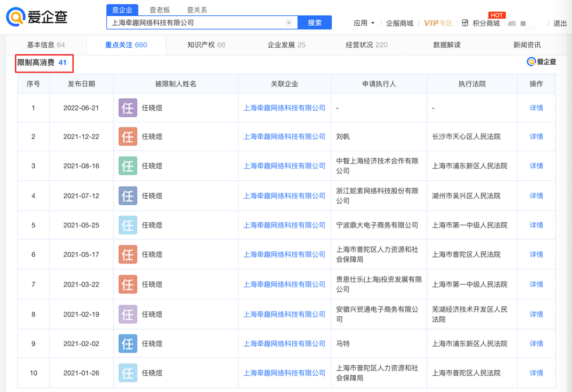This screenshot has height=392, width=572.
Task: Click the purple 任 avatar in row 8
Action: pyautogui.click(x=127, y=314)
